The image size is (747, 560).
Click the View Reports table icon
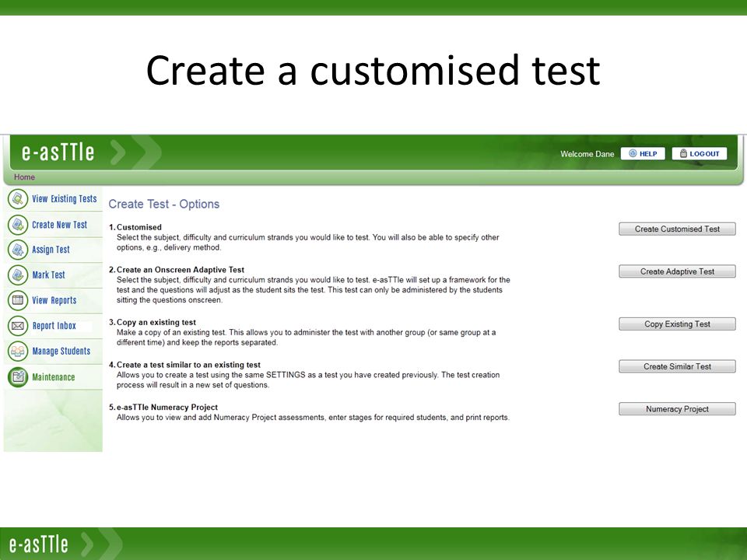[x=18, y=300]
